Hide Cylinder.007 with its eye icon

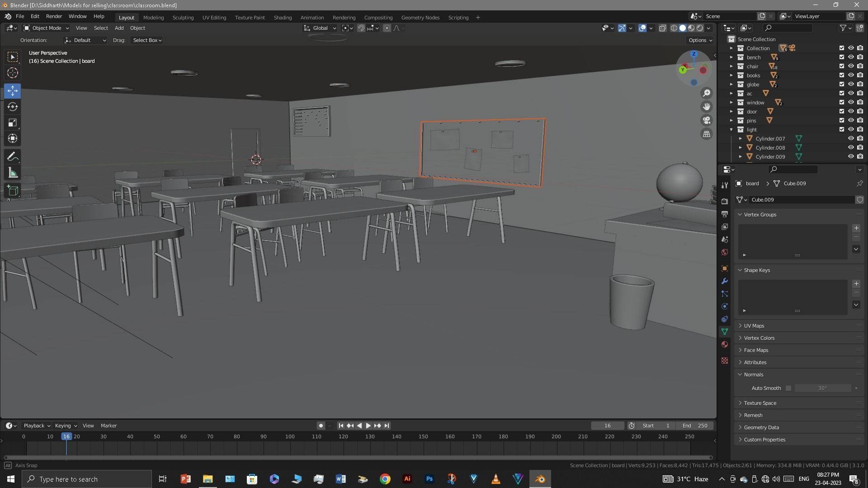coord(850,139)
